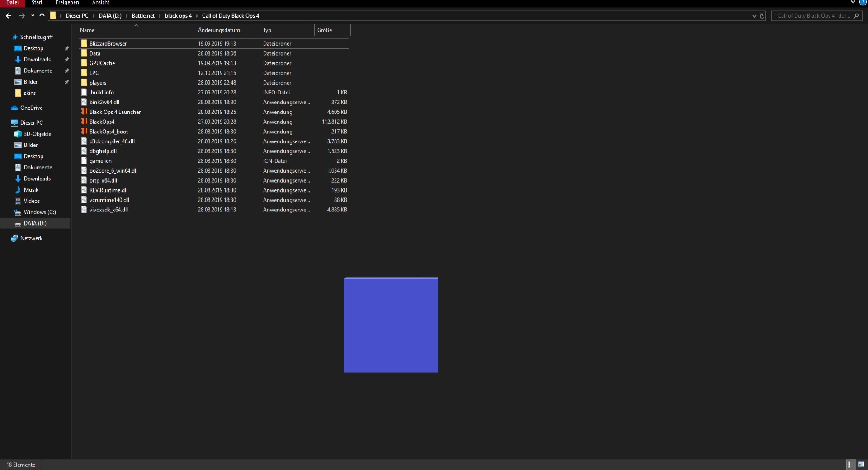Open pinned Dokumente under Schnellzugriff
868x470 pixels.
coord(38,71)
